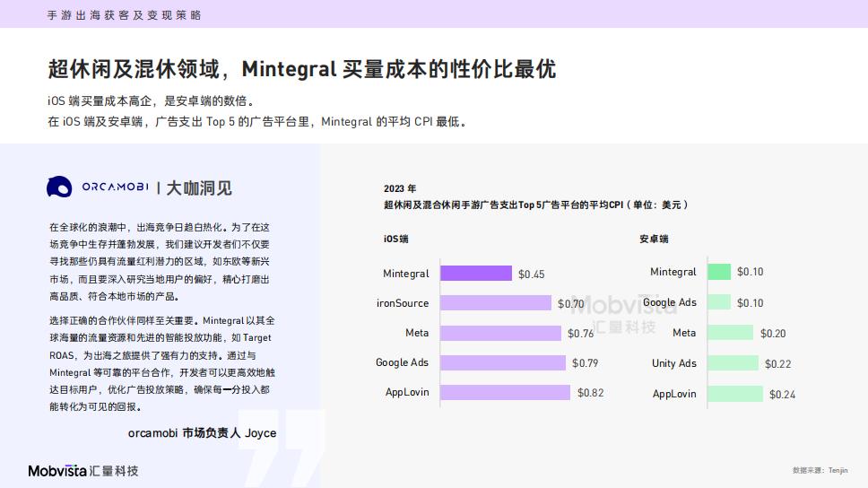
Task: Click the $0.24 value
Action: (x=782, y=395)
